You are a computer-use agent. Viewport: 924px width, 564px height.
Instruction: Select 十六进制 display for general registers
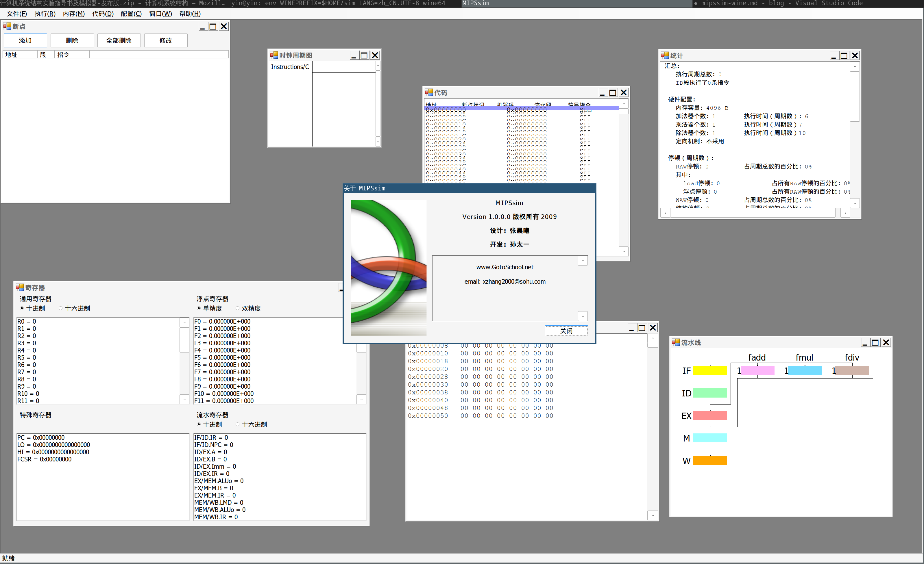[60, 308]
